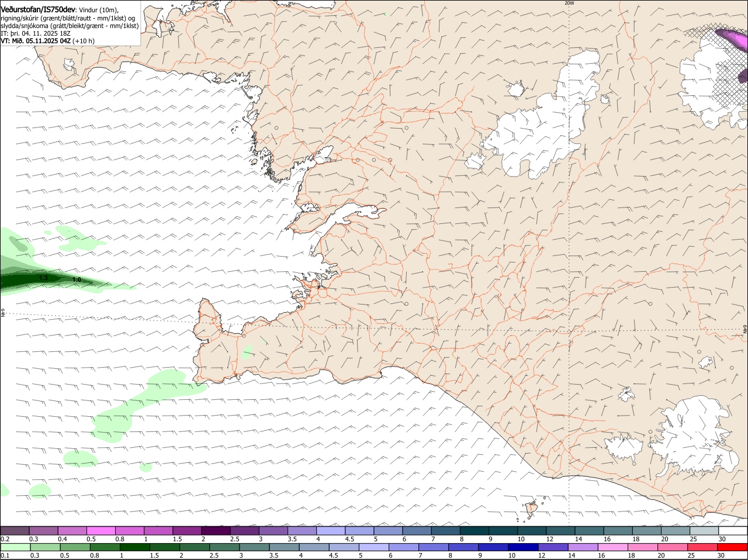Pick the purple-row swatch labeled 1.5
Screen dimensions: 748x560
coord(186,530)
